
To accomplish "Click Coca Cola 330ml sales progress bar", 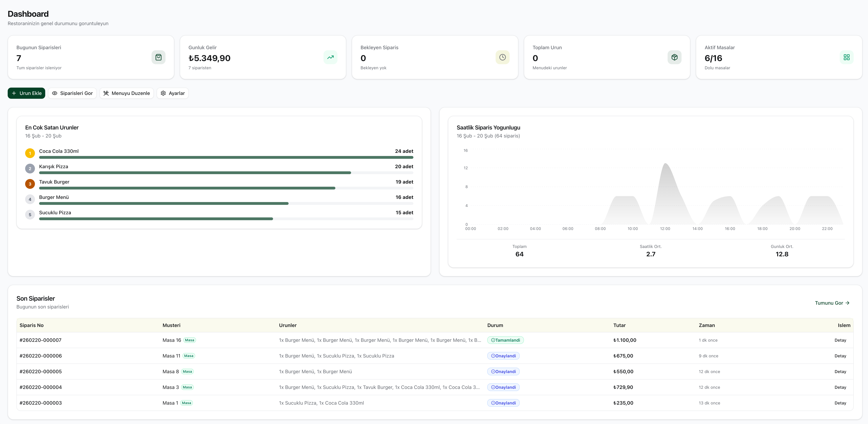I will [x=226, y=157].
